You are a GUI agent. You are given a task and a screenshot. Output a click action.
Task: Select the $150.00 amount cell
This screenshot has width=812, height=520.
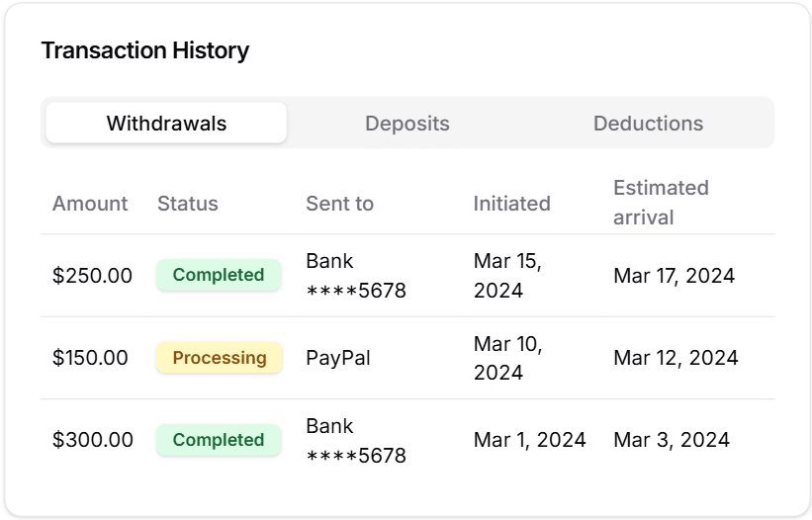pyautogui.click(x=90, y=358)
